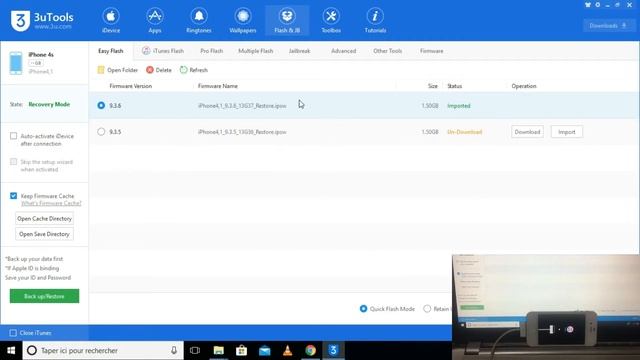
Task: Click 3uTools taskbar icon
Action: coord(333,351)
